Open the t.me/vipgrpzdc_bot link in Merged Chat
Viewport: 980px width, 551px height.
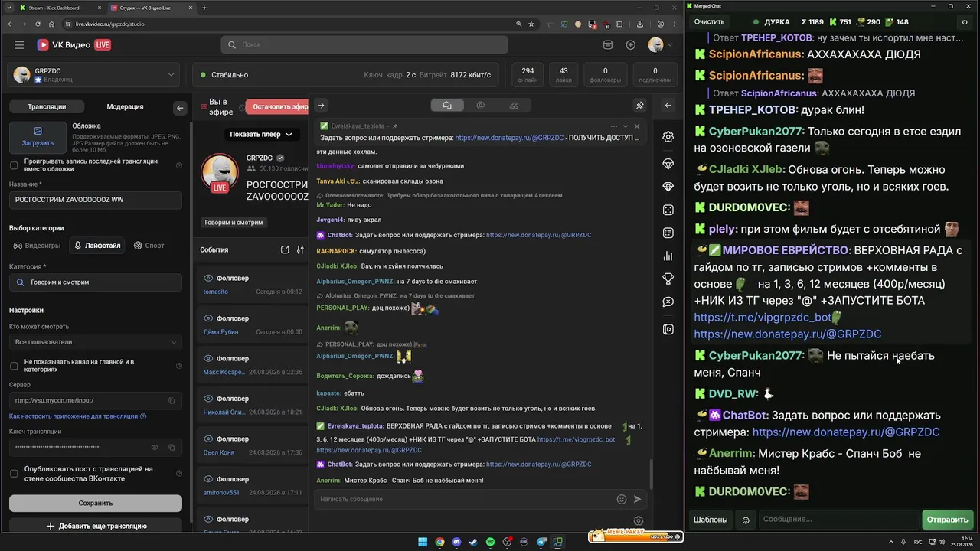[x=763, y=318]
